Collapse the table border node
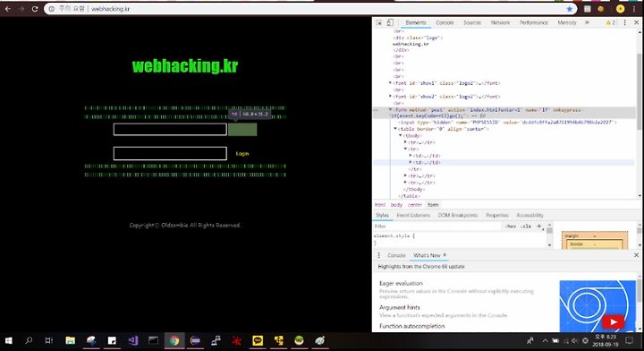Image resolution: width=644 pixels, height=351 pixels. coord(395,129)
